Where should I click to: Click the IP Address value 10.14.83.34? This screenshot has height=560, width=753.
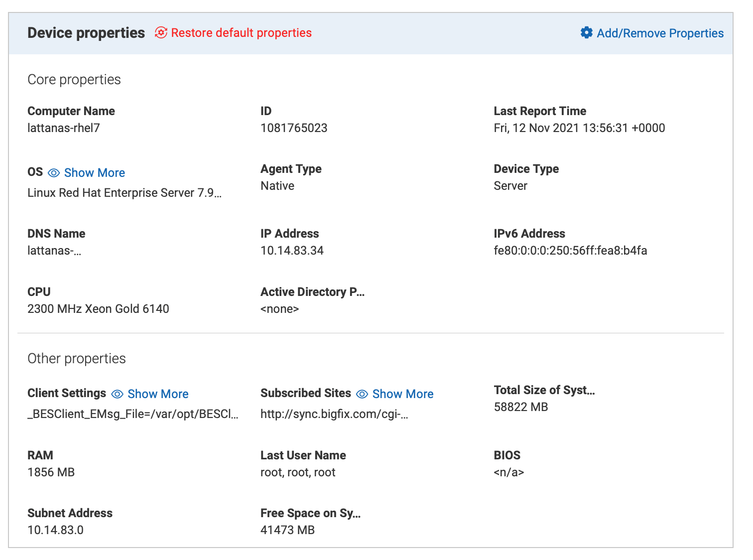[292, 251]
